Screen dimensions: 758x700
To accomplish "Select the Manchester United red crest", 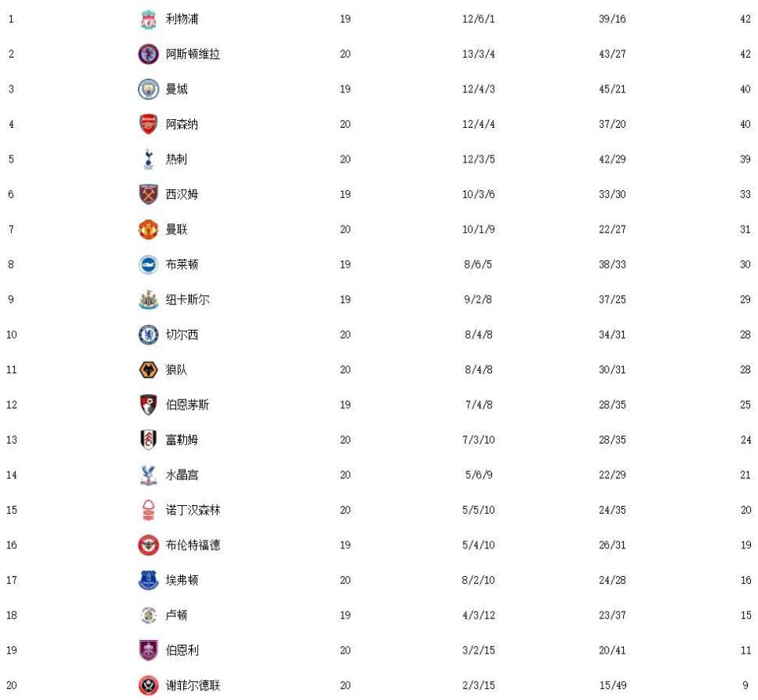I will [148, 230].
